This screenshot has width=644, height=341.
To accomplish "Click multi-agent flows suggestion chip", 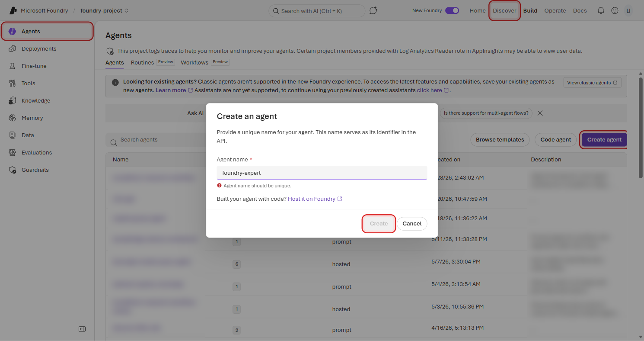I will pos(486,113).
